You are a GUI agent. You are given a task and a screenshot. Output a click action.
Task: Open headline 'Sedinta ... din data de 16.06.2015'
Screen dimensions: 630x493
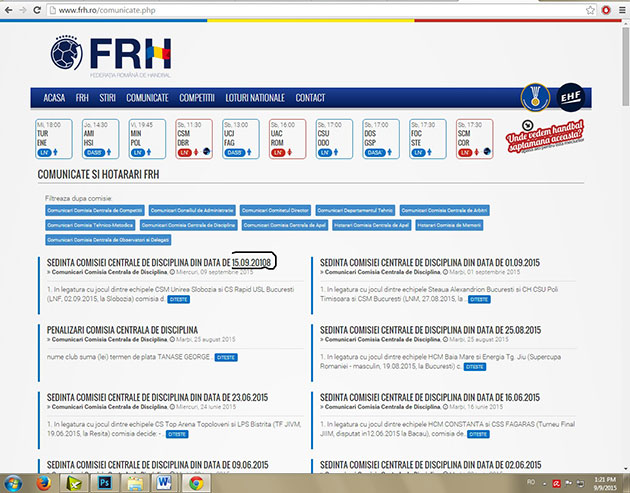coord(430,398)
